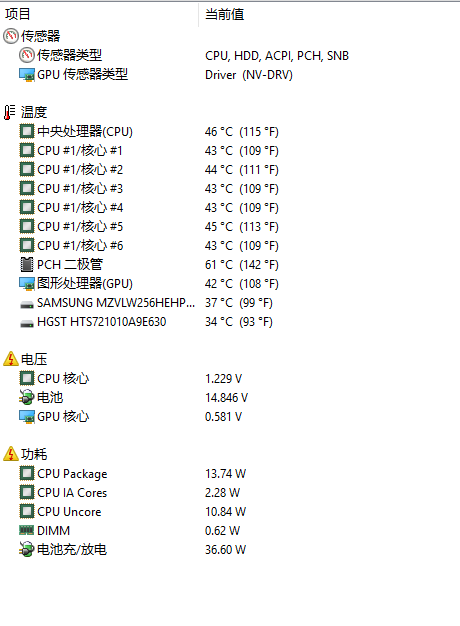Viewport: 460px width, 626px height.
Task: Click the value 2.28 W
Action: click(222, 493)
